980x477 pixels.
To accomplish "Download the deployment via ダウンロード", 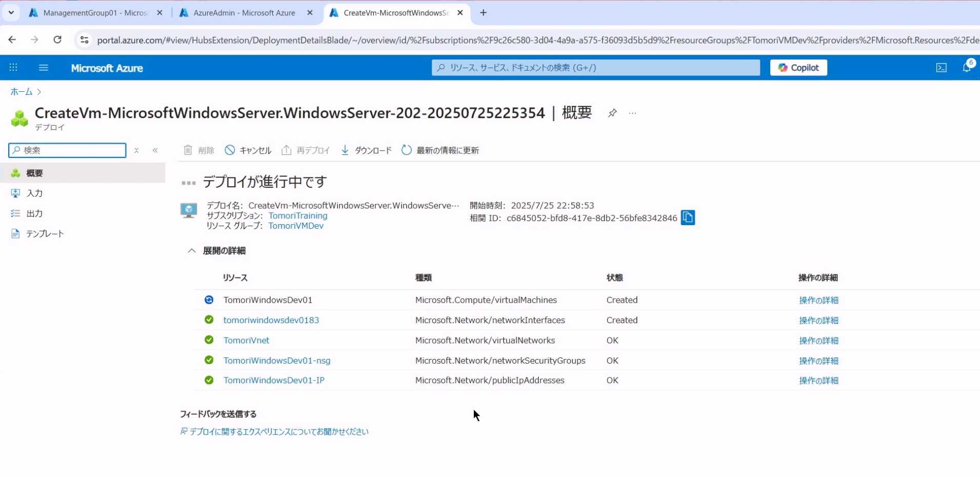I will point(366,150).
